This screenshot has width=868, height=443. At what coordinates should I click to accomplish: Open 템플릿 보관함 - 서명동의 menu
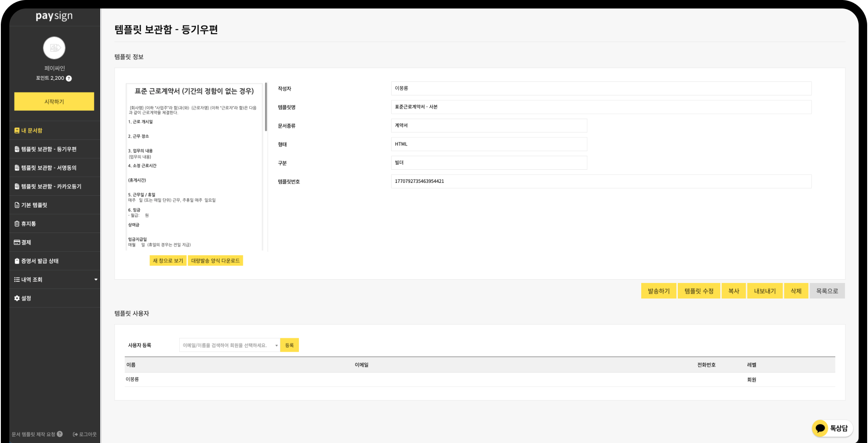(x=49, y=168)
